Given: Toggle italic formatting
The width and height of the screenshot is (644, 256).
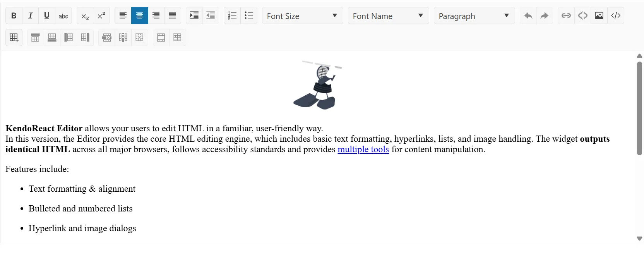Looking at the screenshot, I should coord(30,15).
